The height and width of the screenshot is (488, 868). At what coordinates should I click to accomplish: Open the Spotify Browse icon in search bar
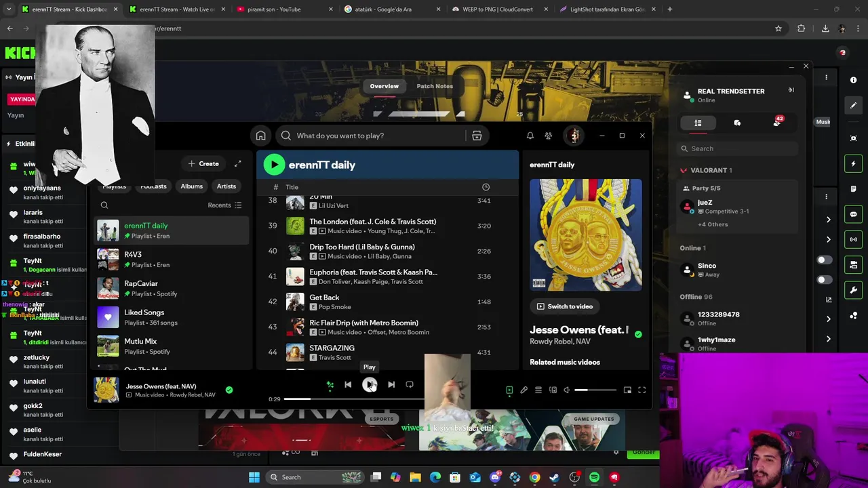click(x=477, y=136)
